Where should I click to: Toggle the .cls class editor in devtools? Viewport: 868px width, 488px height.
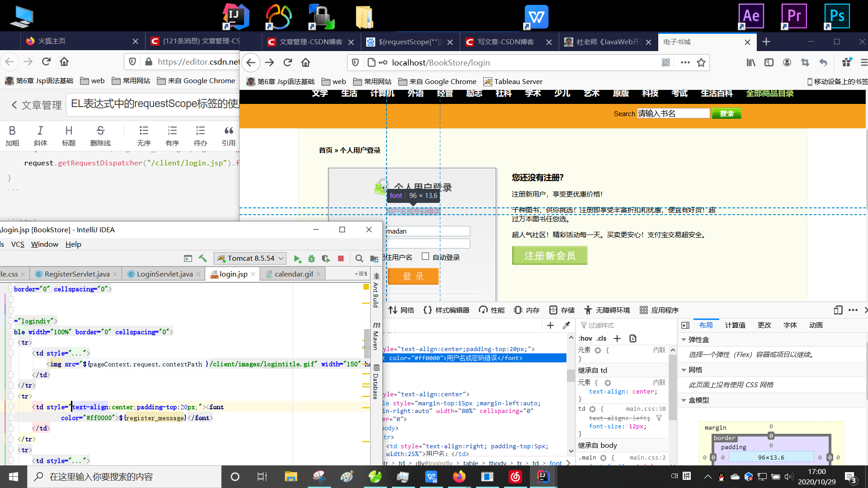click(601, 338)
